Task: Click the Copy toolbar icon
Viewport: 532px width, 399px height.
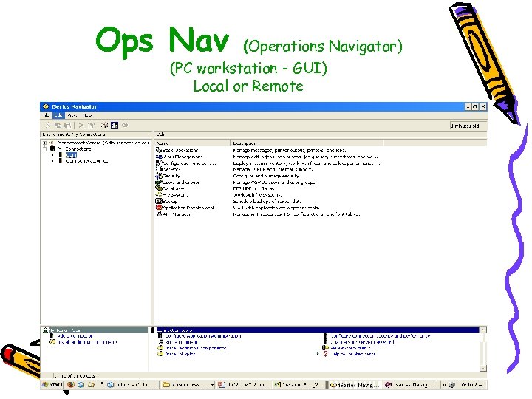Action: click(58, 125)
